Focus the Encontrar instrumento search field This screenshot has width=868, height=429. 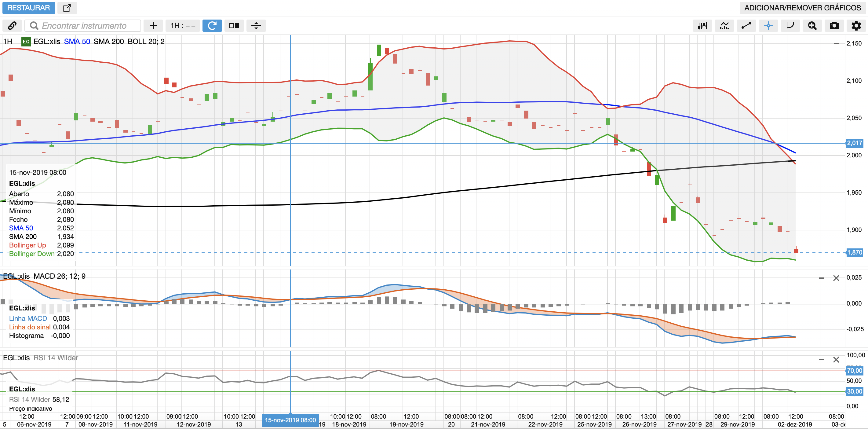(83, 26)
